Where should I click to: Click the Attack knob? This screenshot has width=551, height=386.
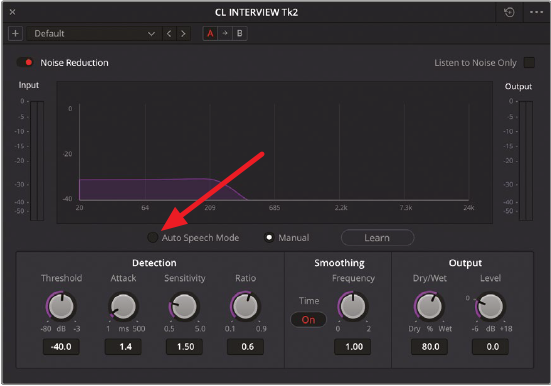[123, 306]
